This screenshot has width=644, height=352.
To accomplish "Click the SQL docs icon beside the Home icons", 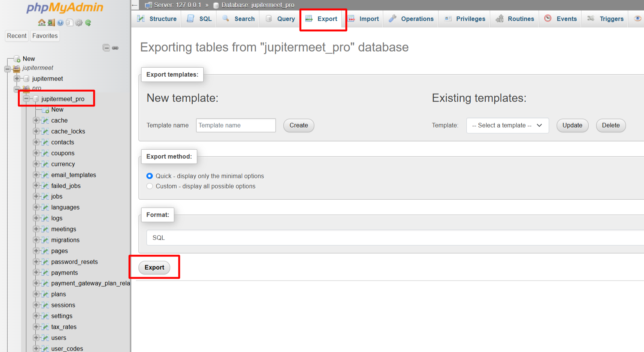I will [69, 23].
